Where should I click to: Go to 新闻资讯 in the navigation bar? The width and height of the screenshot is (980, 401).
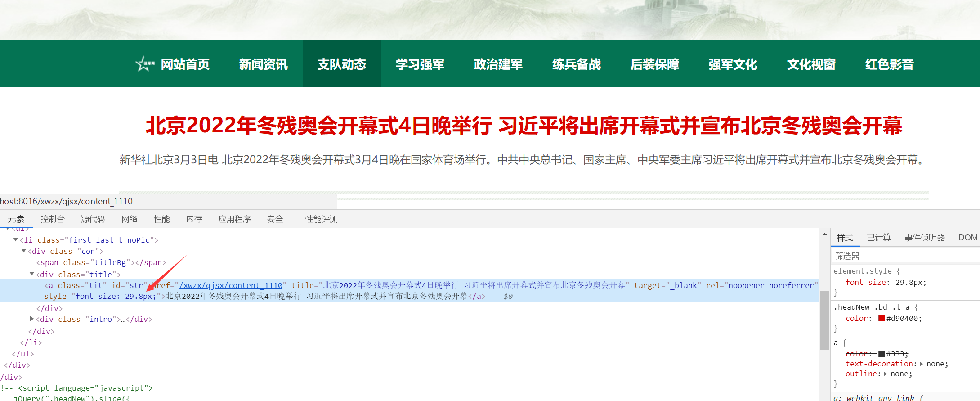tap(263, 64)
